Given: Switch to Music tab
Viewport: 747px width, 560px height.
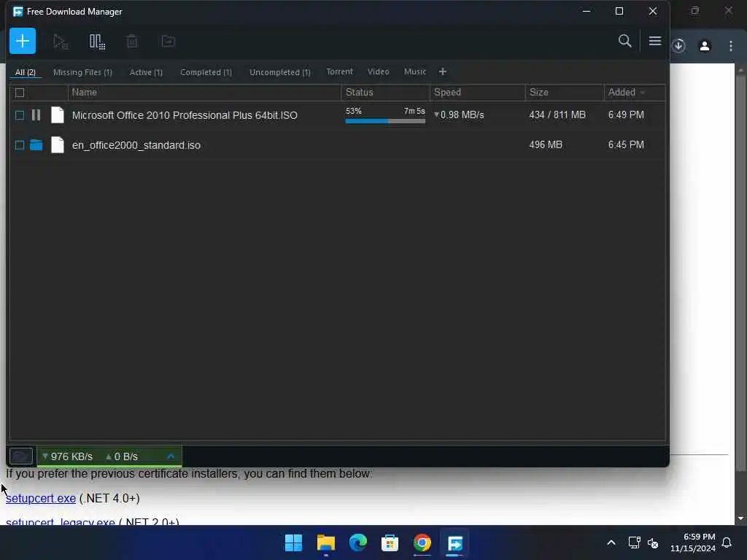Looking at the screenshot, I should (x=415, y=71).
